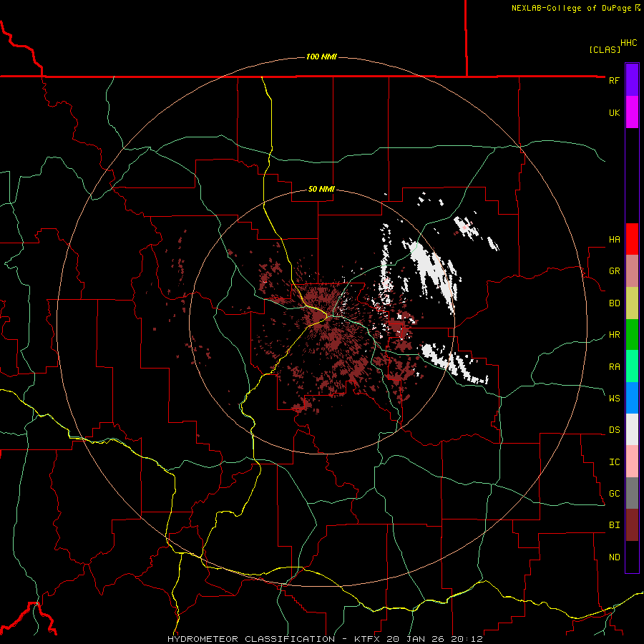This screenshot has height=644, width=644.
Task: Click the "[CLAS]" units label
Action: coord(605,50)
